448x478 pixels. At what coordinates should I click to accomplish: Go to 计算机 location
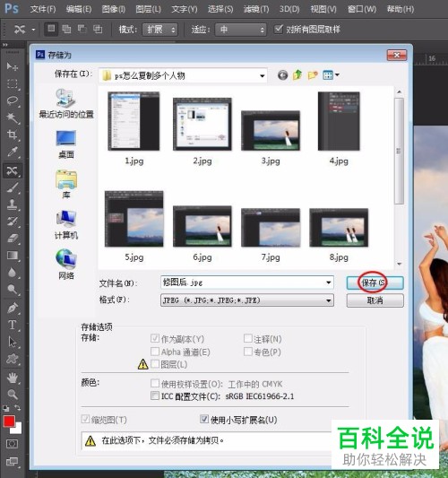click(66, 225)
